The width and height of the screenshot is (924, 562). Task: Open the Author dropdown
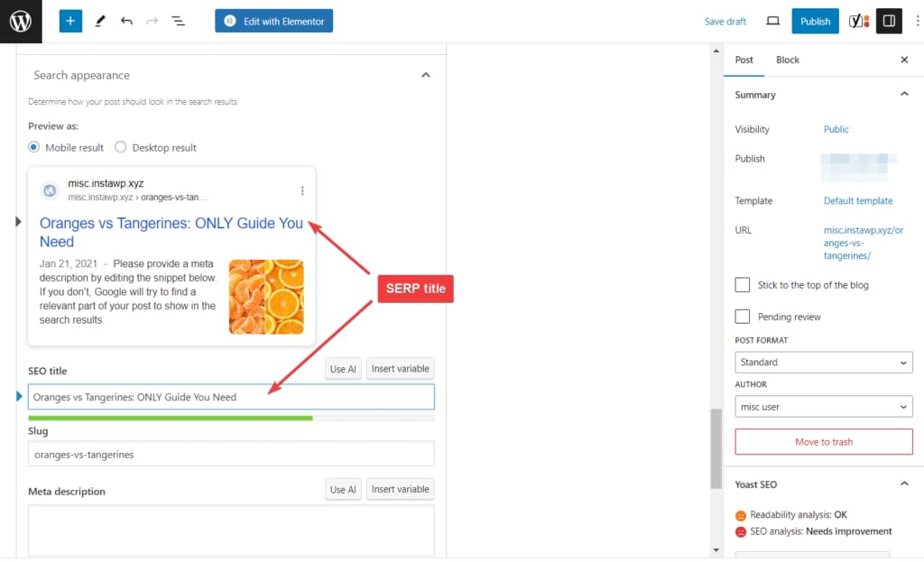pyautogui.click(x=823, y=407)
